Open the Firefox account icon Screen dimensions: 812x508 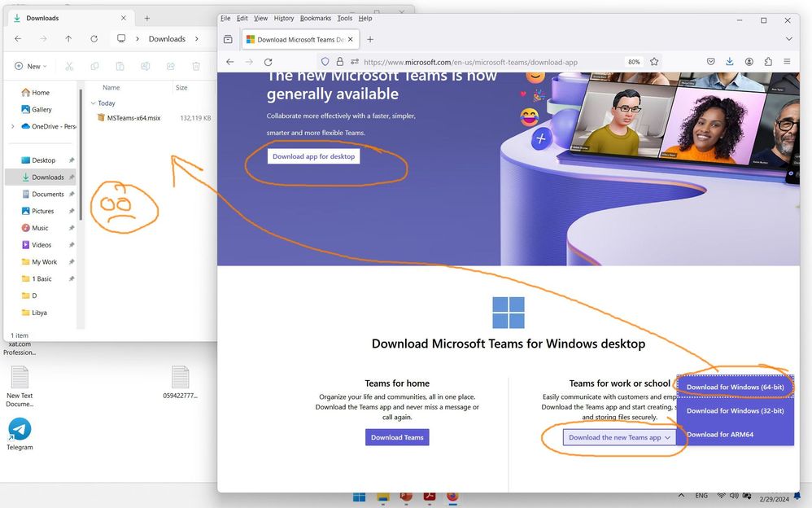point(749,62)
